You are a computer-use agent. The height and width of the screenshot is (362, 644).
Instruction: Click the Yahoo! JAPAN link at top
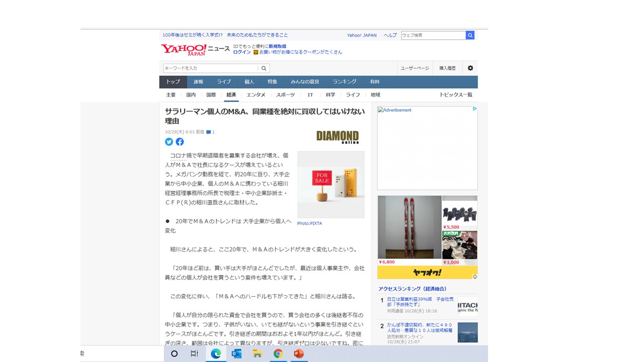click(362, 36)
